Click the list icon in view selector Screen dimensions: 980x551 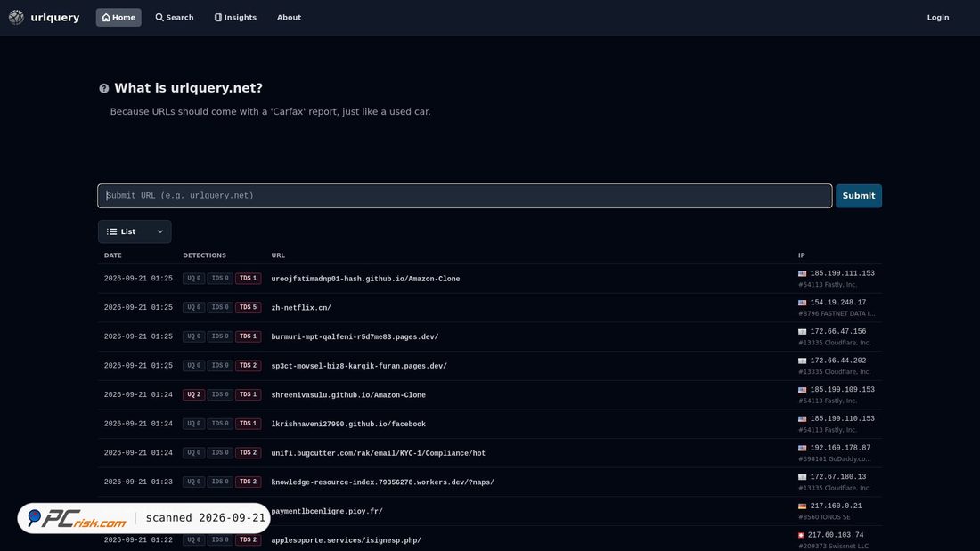coord(112,231)
